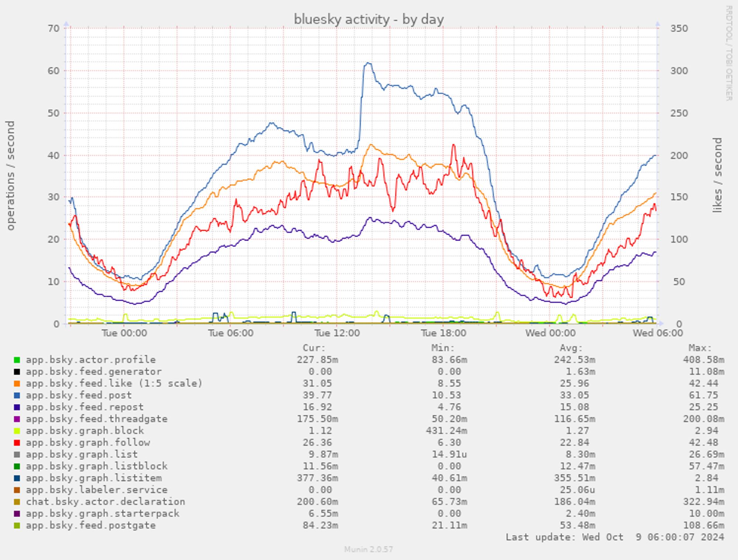Select the legend label app.bsky.labeler.service
The image size is (738, 560).
(97, 489)
